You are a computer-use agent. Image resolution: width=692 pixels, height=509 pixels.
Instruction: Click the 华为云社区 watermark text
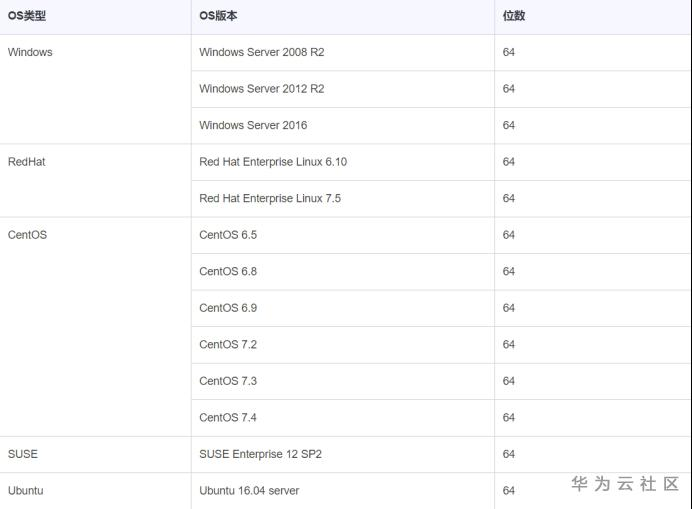(x=625, y=484)
